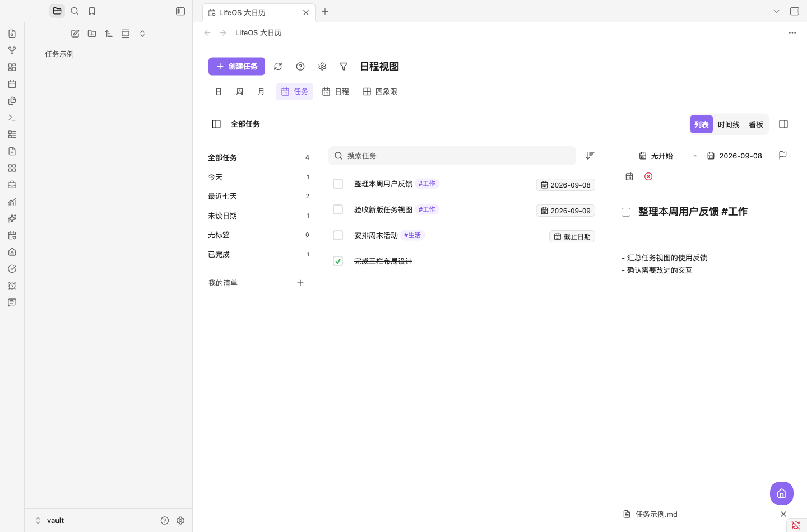Click the 搜索任务 search field
807x532 pixels.
[452, 156]
